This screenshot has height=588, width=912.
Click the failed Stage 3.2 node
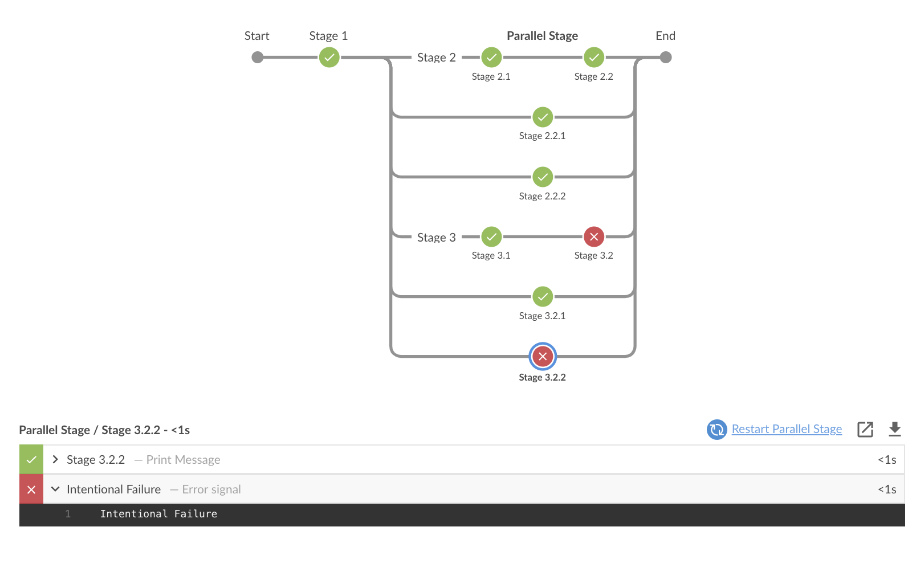point(594,237)
